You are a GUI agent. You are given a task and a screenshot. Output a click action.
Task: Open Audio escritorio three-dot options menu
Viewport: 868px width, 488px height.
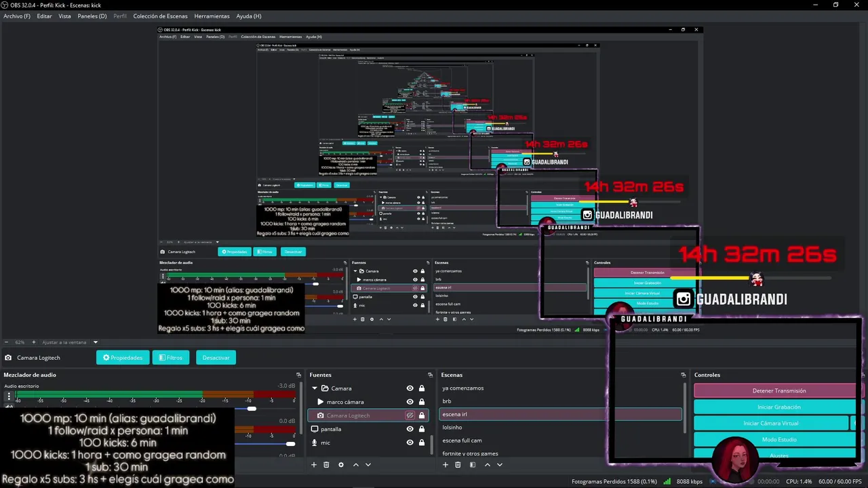click(x=9, y=397)
